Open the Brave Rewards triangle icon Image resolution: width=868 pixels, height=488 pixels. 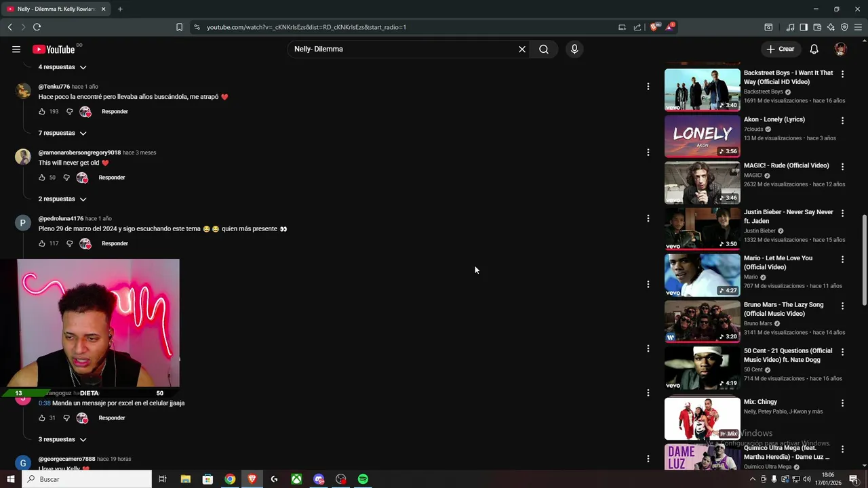pyautogui.click(x=670, y=27)
